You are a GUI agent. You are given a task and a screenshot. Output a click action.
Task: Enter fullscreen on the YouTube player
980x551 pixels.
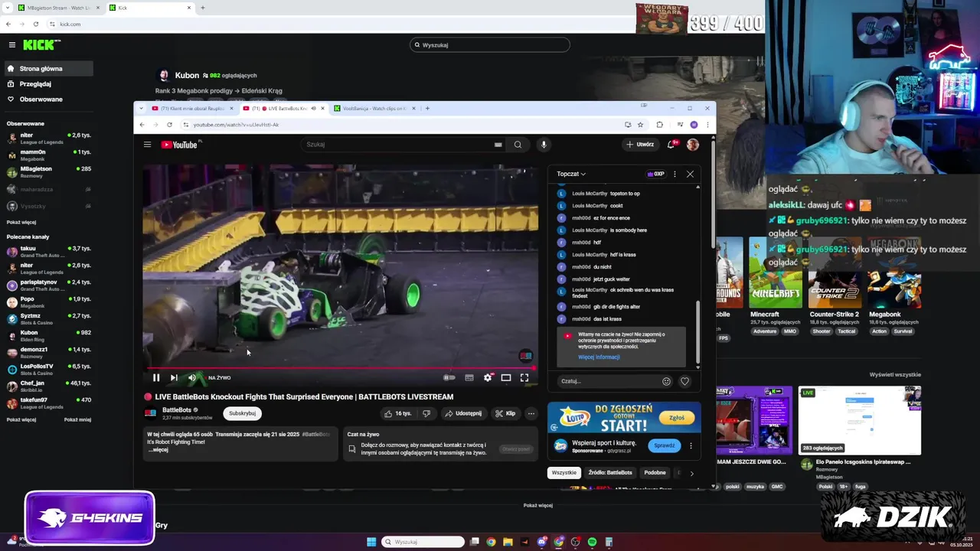(x=524, y=377)
